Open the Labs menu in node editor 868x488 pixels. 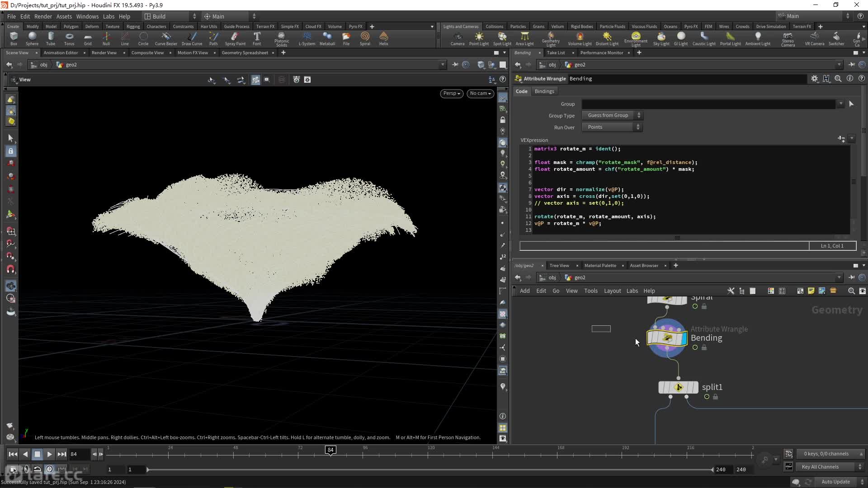pyautogui.click(x=632, y=290)
